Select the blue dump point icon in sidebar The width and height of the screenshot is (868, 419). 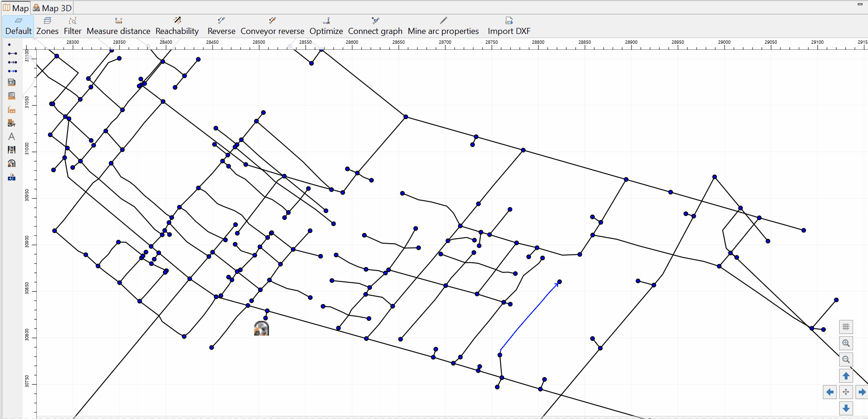coord(12,177)
